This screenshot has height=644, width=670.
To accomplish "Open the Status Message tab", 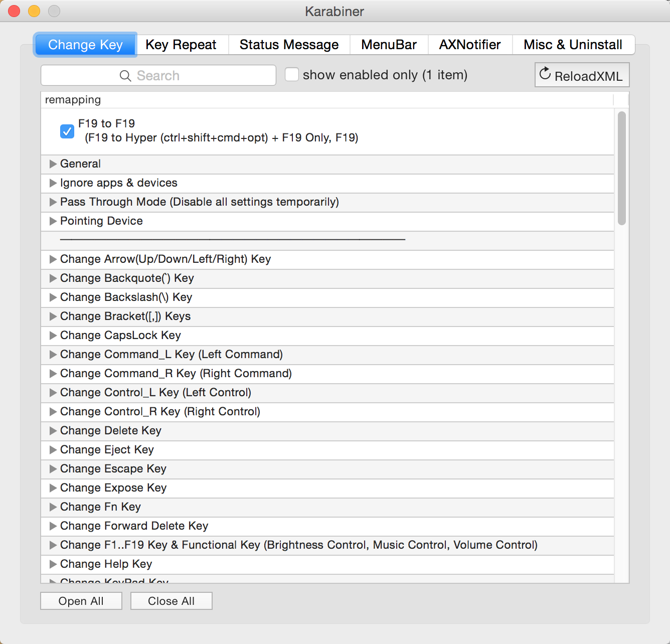I will tap(289, 45).
